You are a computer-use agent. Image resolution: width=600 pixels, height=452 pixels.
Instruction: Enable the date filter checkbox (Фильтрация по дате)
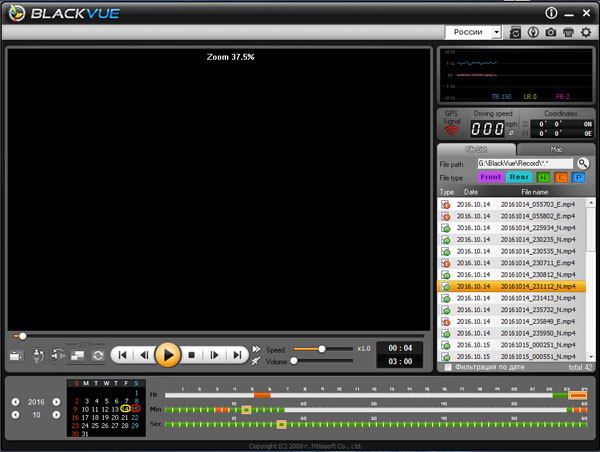click(447, 367)
